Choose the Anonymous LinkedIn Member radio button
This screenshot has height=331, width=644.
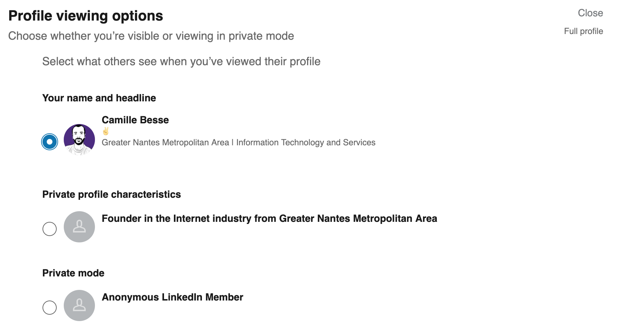pyautogui.click(x=50, y=308)
